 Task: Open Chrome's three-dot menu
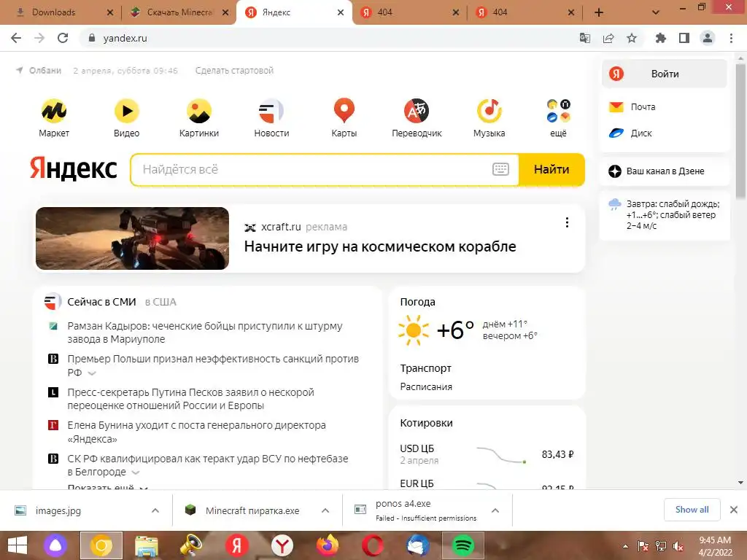click(731, 38)
